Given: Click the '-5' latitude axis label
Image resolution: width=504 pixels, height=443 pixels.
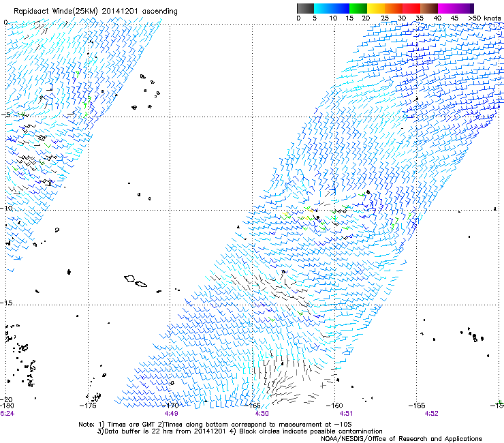Looking at the screenshot, I should point(6,115).
